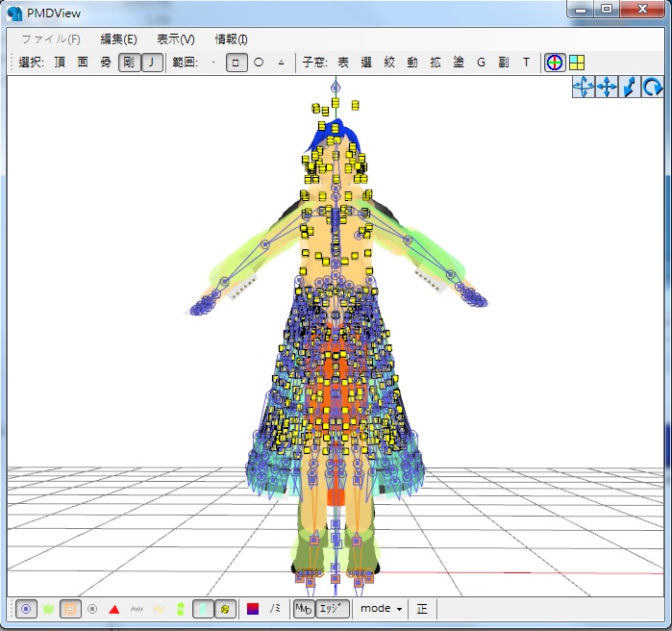Open the 動 sub-window
Screen dimensions: 672x631
pyautogui.click(x=412, y=63)
